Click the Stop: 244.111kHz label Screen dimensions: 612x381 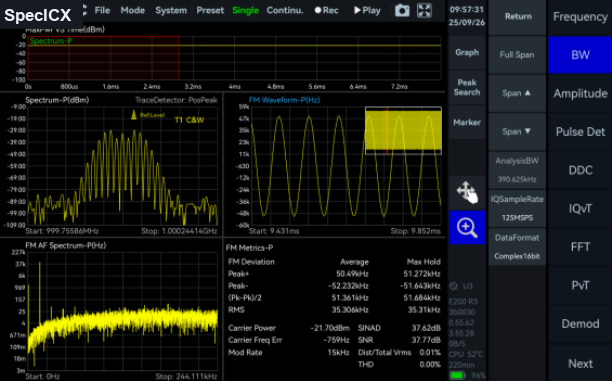point(186,377)
